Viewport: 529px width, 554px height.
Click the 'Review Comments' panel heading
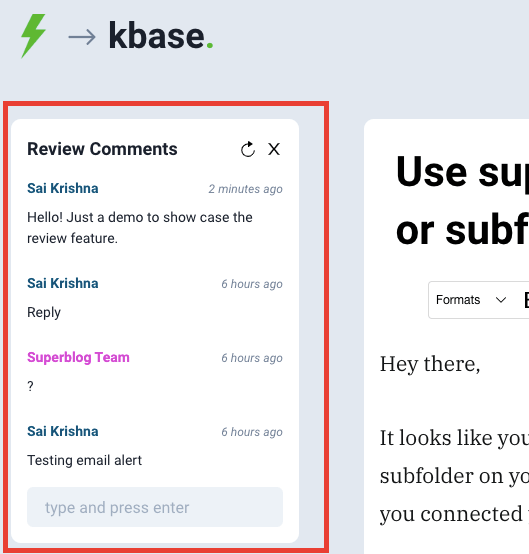coord(102,149)
